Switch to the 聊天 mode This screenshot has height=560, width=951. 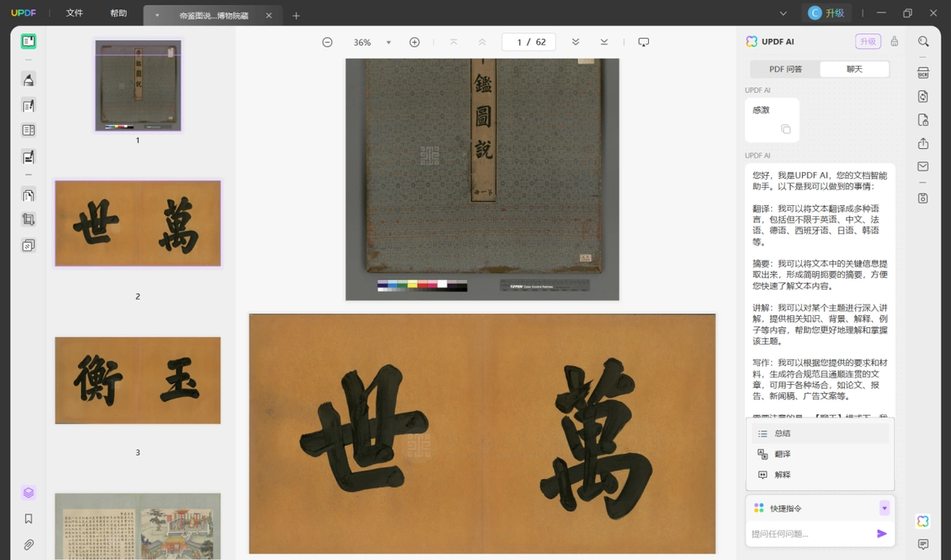[x=854, y=69]
